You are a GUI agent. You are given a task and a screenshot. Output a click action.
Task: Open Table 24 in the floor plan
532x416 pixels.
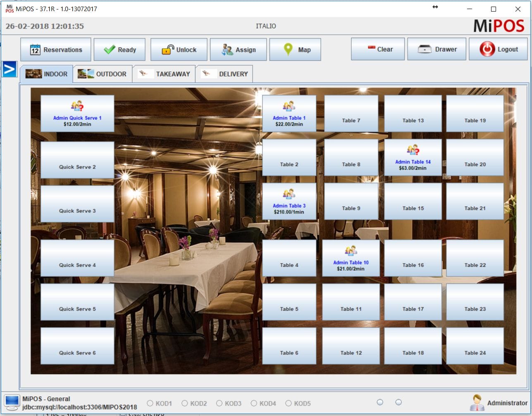[x=475, y=346]
